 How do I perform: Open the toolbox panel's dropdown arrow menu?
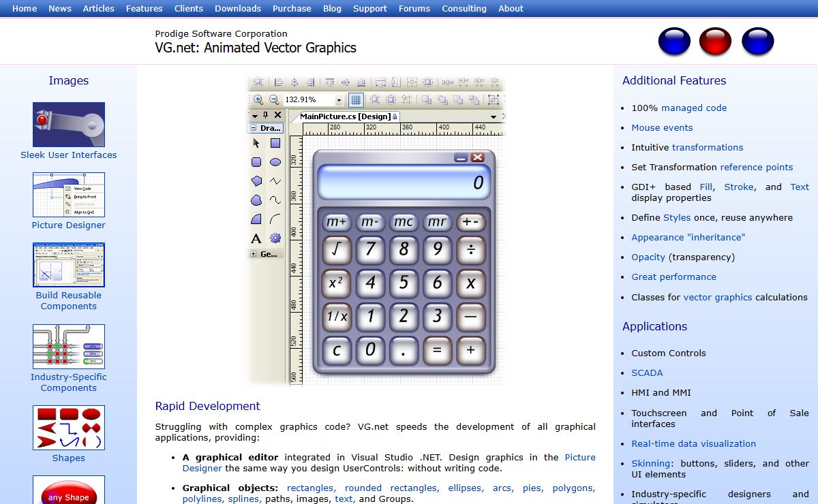(x=255, y=115)
